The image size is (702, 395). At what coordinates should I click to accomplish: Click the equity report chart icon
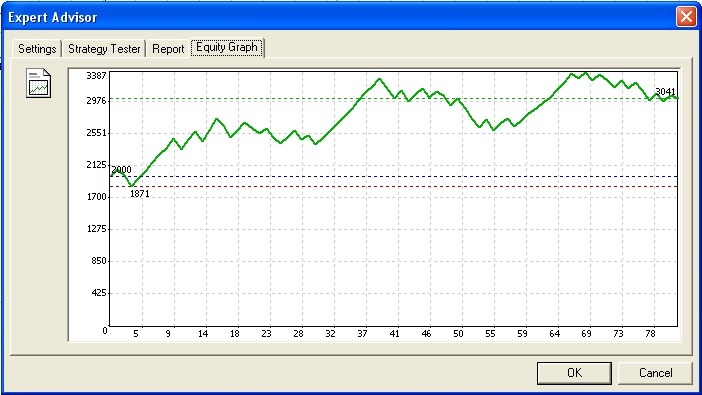(x=39, y=83)
